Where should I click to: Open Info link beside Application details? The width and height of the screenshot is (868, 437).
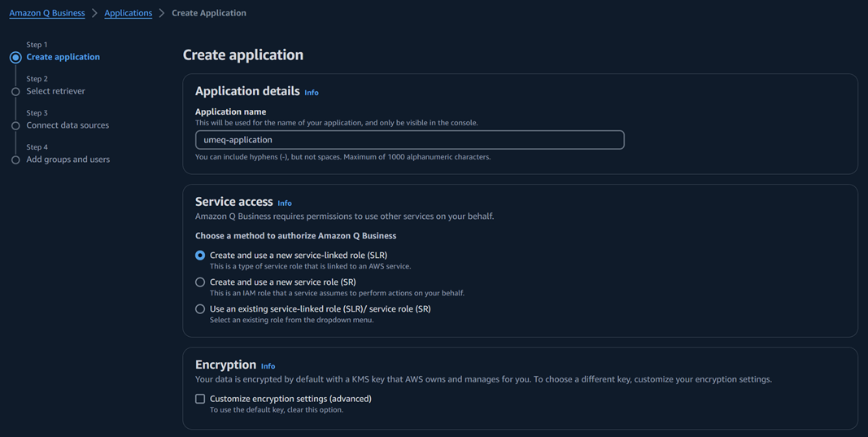(312, 93)
